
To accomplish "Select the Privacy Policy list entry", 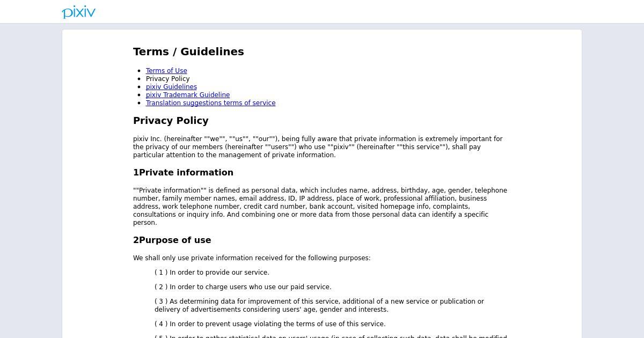I will tap(167, 79).
